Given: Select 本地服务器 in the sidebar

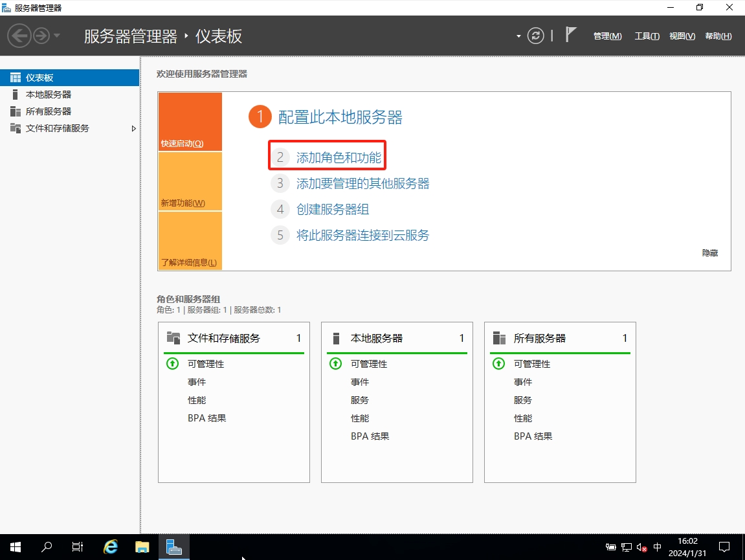Looking at the screenshot, I should pyautogui.click(x=49, y=95).
